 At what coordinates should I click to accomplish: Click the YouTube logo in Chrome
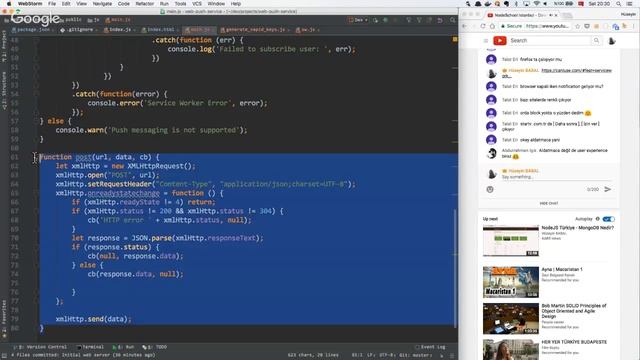pyautogui.click(x=500, y=40)
